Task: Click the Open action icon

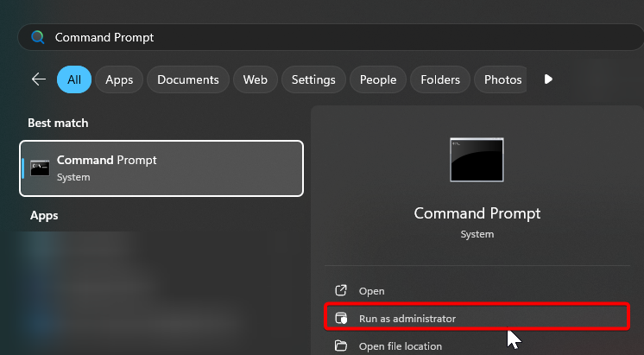Action: 341,290
